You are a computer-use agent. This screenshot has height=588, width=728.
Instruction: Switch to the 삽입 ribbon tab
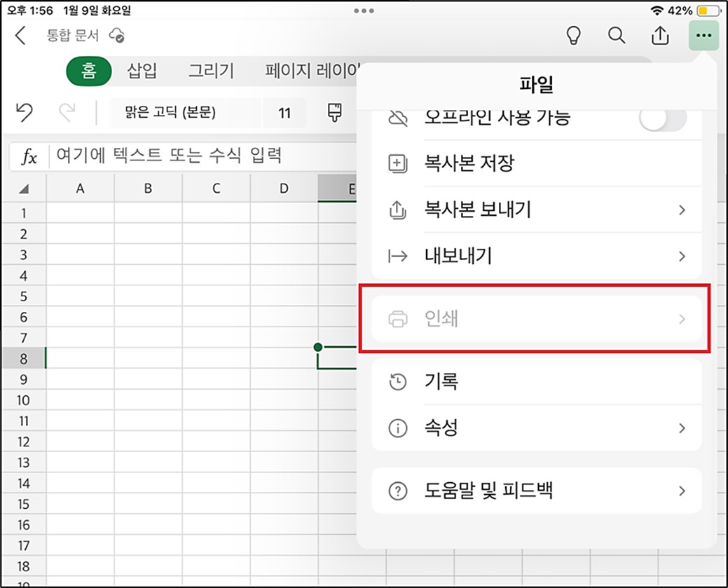[142, 71]
